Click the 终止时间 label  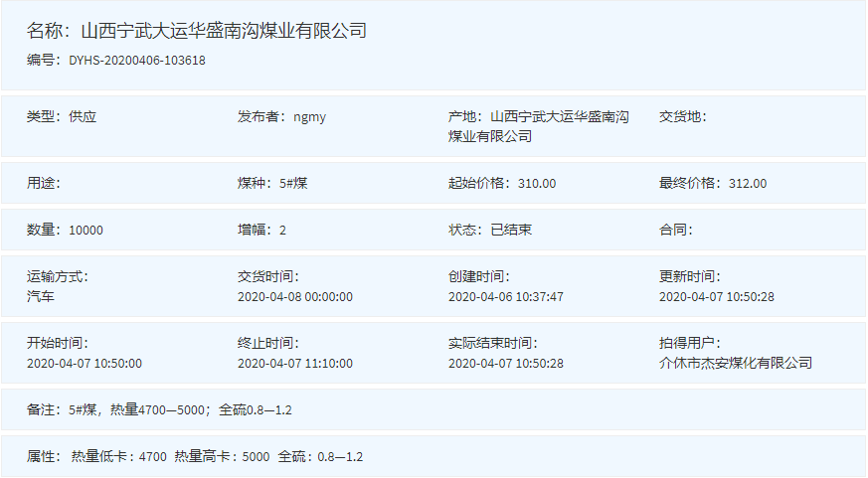pyautogui.click(x=267, y=343)
